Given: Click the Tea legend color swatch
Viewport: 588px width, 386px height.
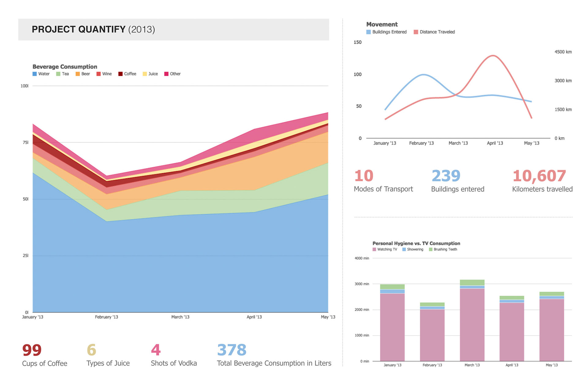Looking at the screenshot, I should click(58, 74).
